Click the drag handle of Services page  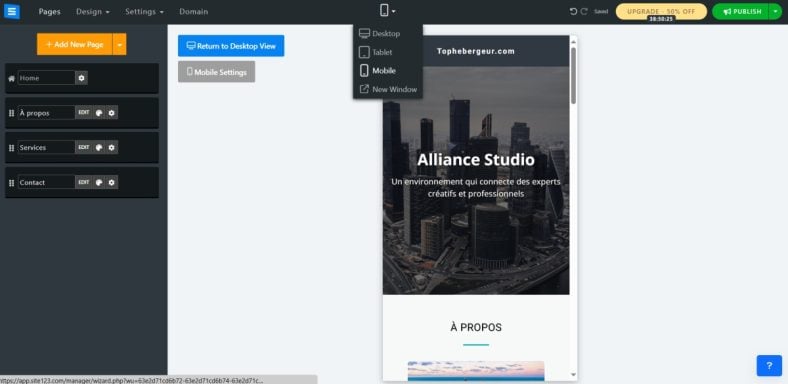(x=12, y=148)
